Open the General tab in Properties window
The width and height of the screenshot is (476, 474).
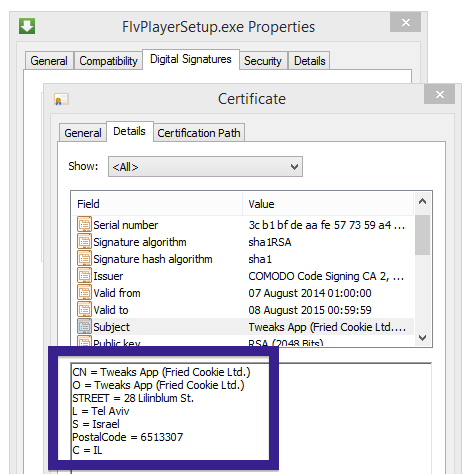[49, 61]
